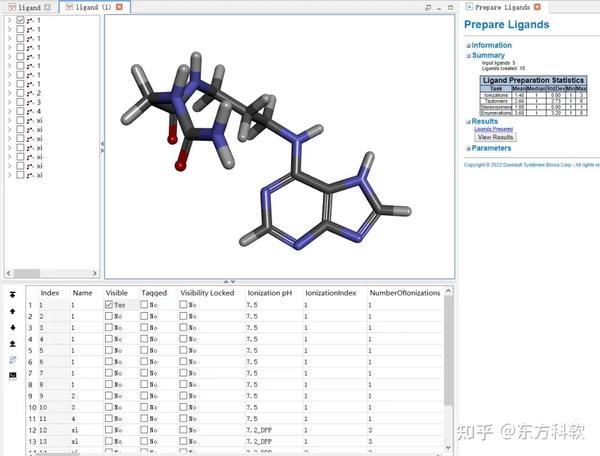
Task: Close the Prepare Ligands report tab
Action: point(537,7)
